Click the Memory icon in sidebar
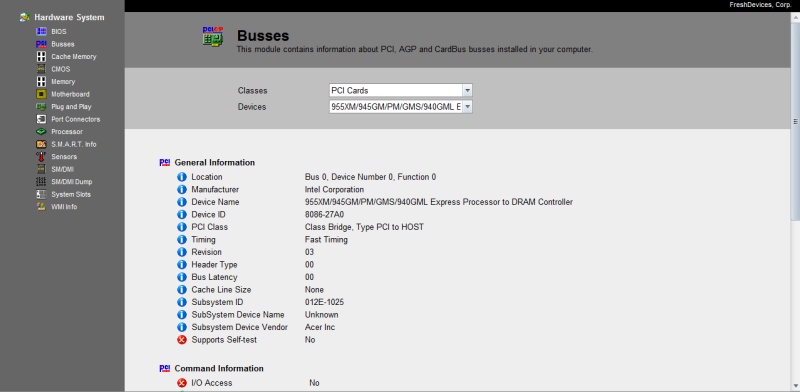800x392 pixels. [x=41, y=82]
